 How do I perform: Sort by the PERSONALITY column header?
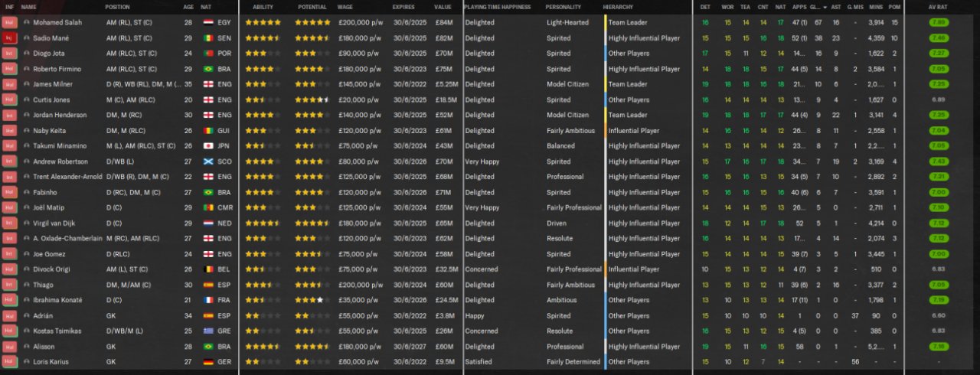[x=563, y=7]
